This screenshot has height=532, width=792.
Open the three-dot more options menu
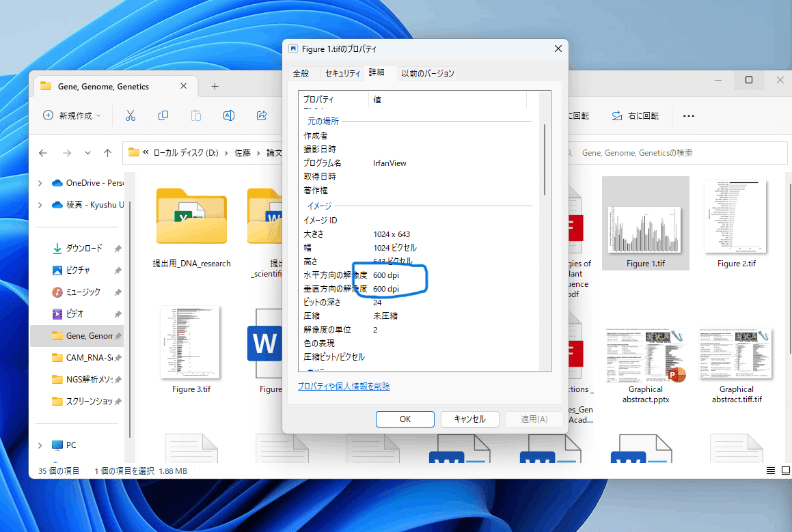(688, 115)
